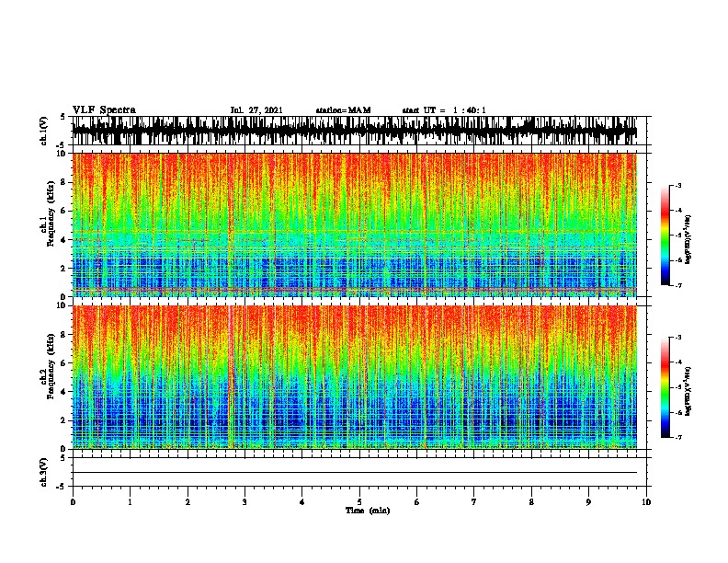Screen dimensions: 728x563
Task: Select the date text "Jul. 27, 2021"
Action: tap(256, 110)
